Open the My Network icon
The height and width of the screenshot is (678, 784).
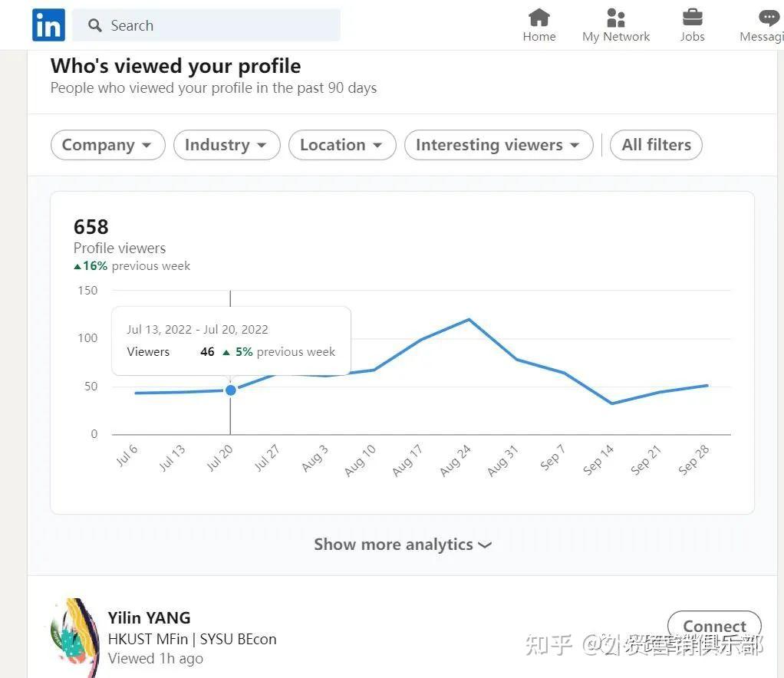(614, 17)
